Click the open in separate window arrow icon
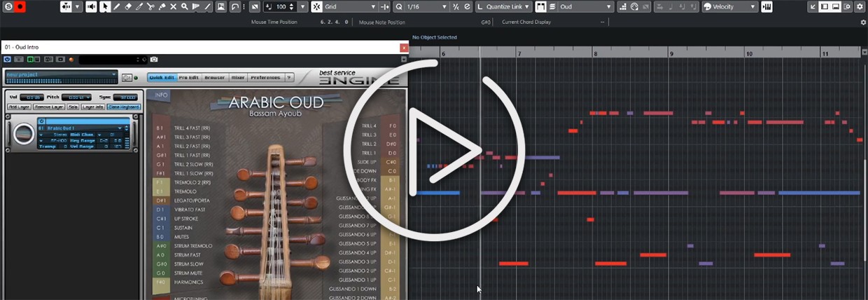868x300 pixels. tap(813, 6)
